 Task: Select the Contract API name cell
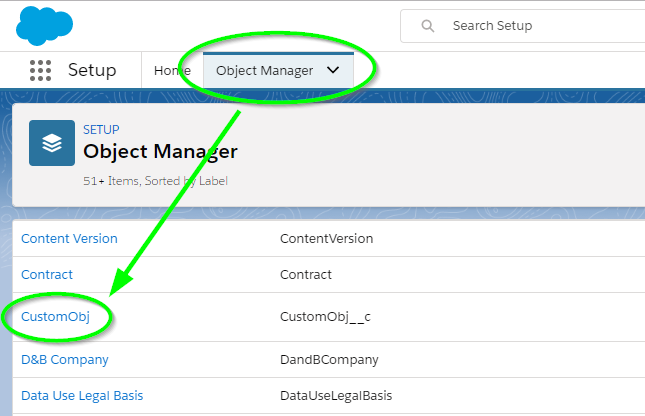306,274
